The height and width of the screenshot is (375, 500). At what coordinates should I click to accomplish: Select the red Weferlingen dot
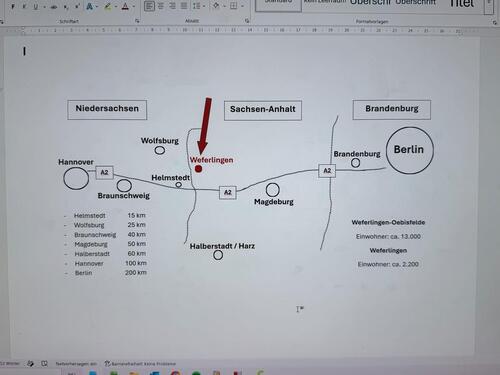[x=198, y=169]
